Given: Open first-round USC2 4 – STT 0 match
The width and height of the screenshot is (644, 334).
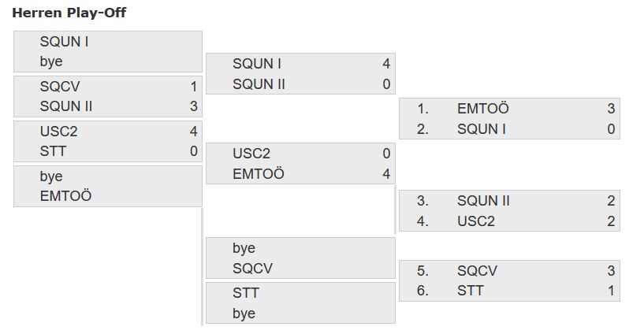Looking at the screenshot, I should [108, 141].
